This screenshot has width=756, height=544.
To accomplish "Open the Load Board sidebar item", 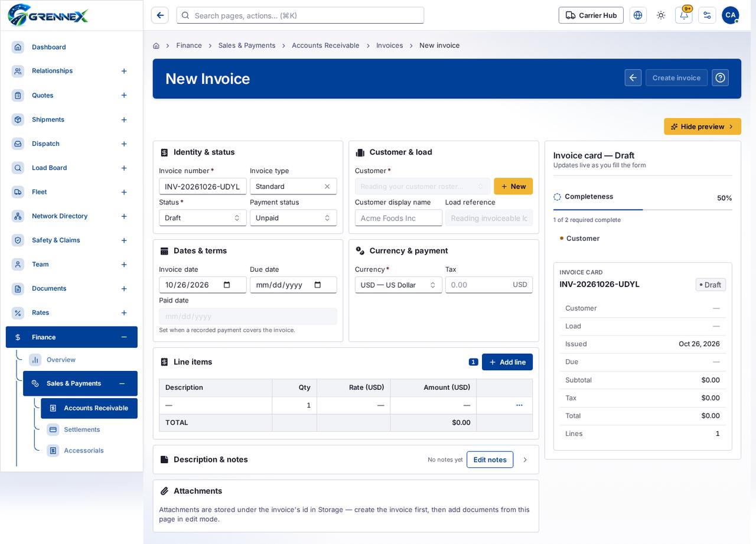I will [49, 168].
